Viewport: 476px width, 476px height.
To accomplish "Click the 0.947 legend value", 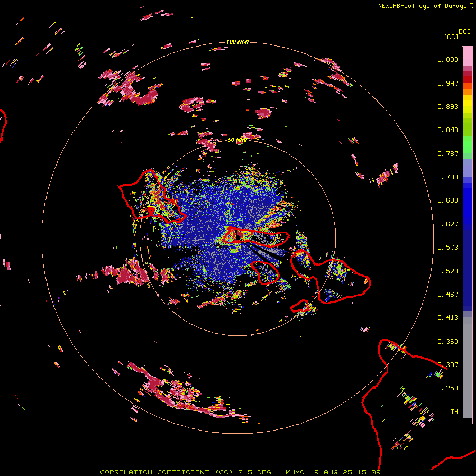I will (448, 83).
